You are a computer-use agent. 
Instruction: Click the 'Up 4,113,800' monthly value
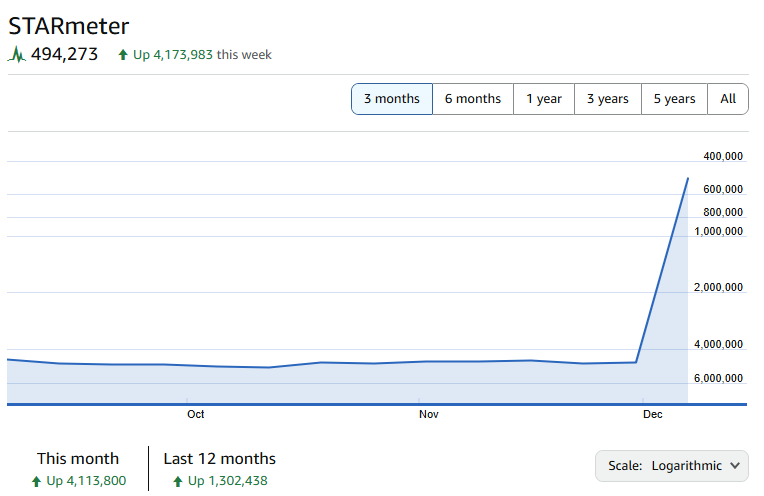pyautogui.click(x=86, y=481)
